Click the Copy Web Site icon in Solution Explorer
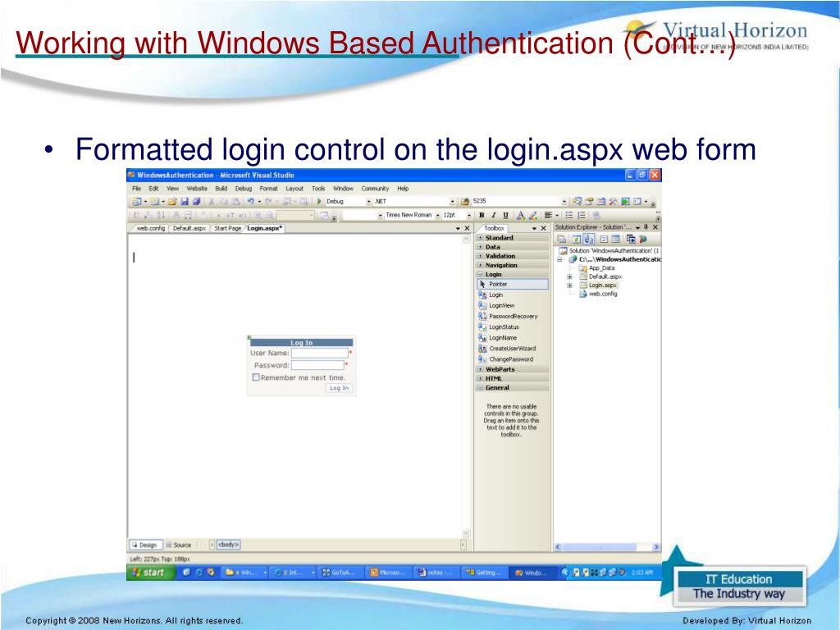This screenshot has height=630, width=840. coord(631,240)
